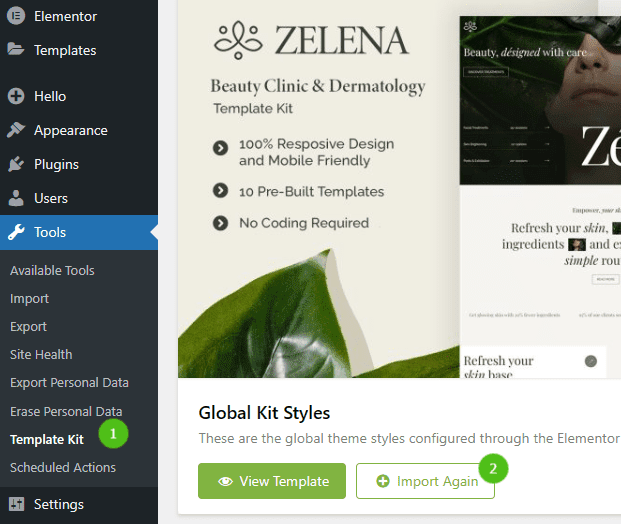Open Available Tools submenu item
621x524 pixels.
pyautogui.click(x=52, y=270)
